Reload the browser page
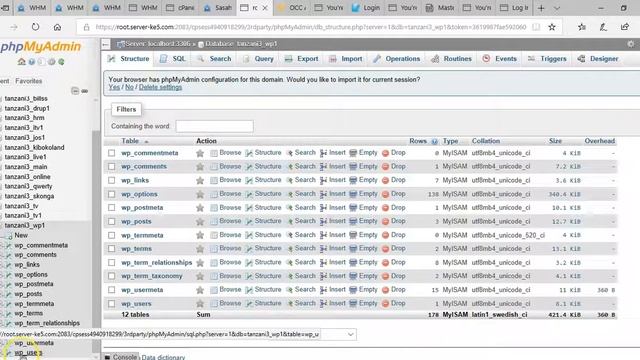Image resolution: width=640 pixels, height=360 pixels. [x=36, y=27]
